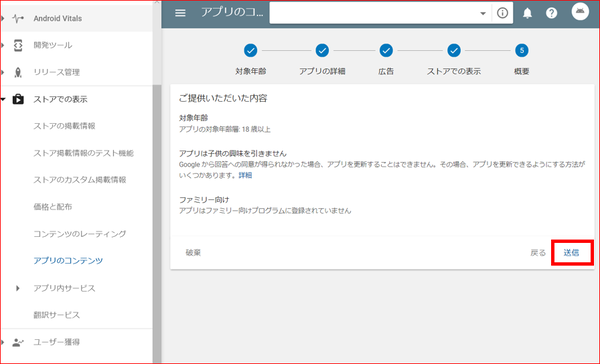Open the app selector dropdown arrow
This screenshot has height=364, width=600.
pos(483,13)
